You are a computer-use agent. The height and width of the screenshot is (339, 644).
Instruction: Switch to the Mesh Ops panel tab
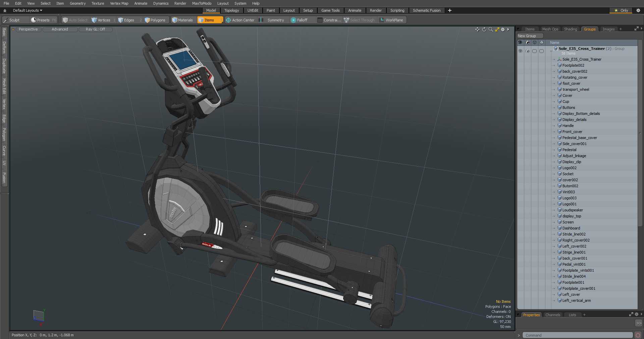coord(550,29)
